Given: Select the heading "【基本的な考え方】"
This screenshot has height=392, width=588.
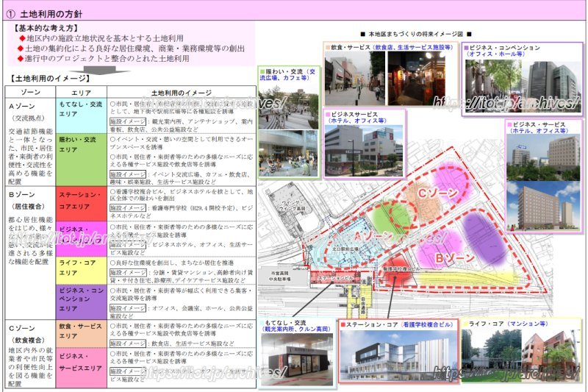Looking at the screenshot, I should 46,28.
